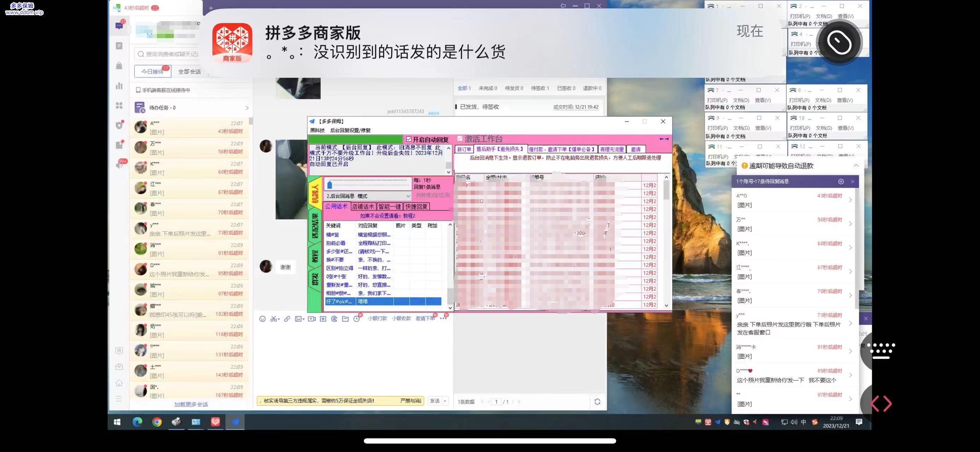Open the coupon ticket icon
This screenshot has height=452, width=980.
(x=323, y=319)
